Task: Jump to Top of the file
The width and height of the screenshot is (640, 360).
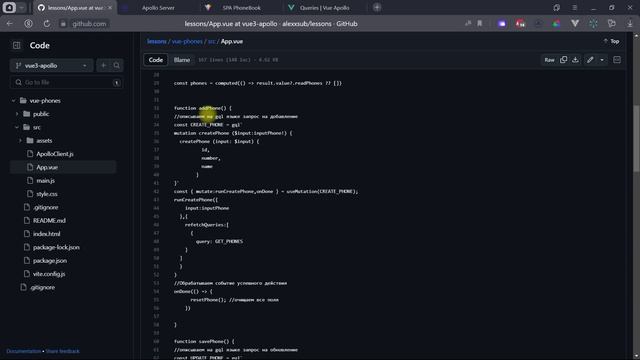Action: coord(611,41)
